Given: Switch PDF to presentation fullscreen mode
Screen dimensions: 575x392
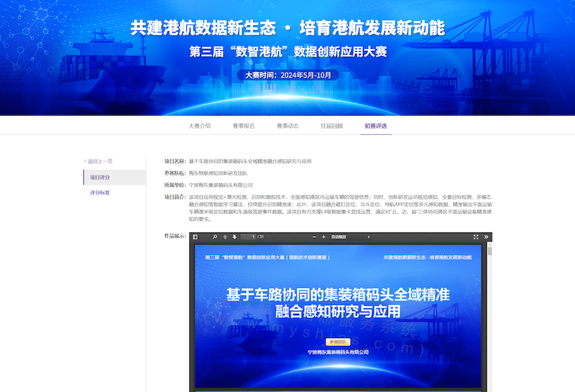Looking at the screenshot, I should [476, 237].
